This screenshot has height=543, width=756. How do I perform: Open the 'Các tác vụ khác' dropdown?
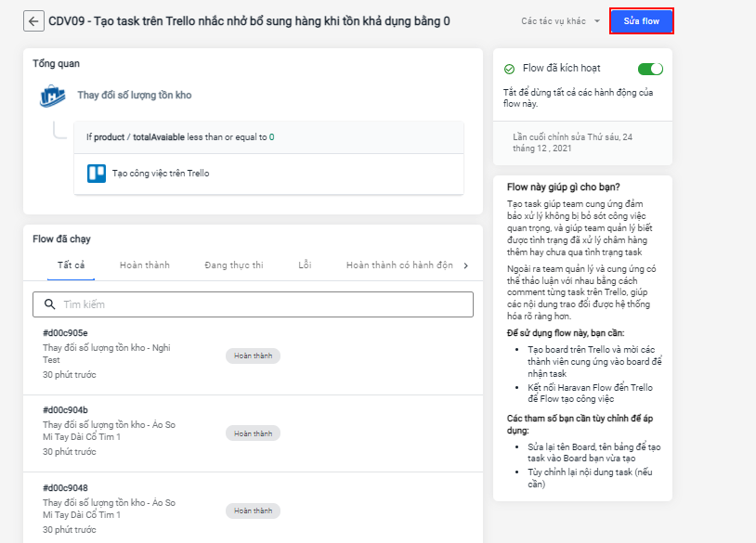(560, 20)
